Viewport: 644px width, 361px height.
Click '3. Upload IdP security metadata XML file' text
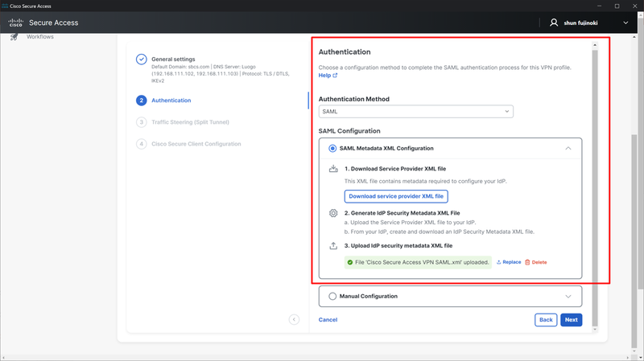coord(398,246)
